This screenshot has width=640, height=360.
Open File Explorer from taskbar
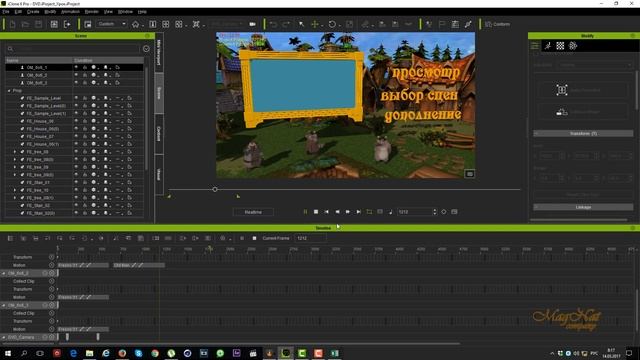coord(89,353)
